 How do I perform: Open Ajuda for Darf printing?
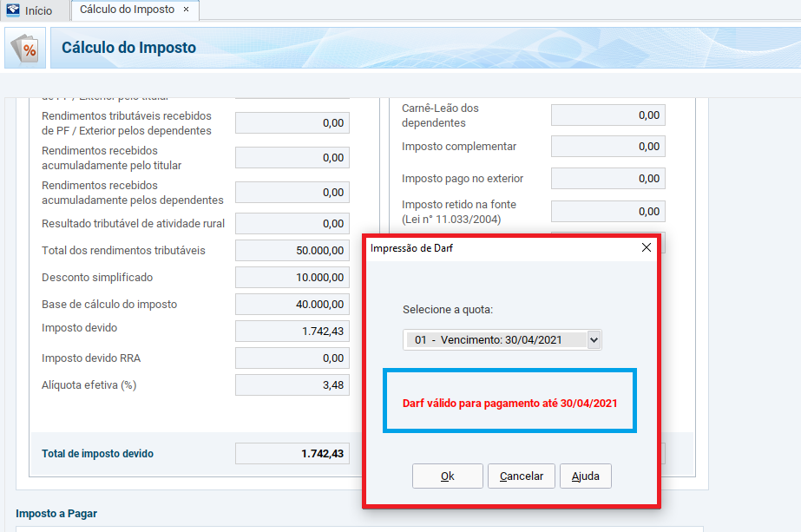[x=586, y=476]
